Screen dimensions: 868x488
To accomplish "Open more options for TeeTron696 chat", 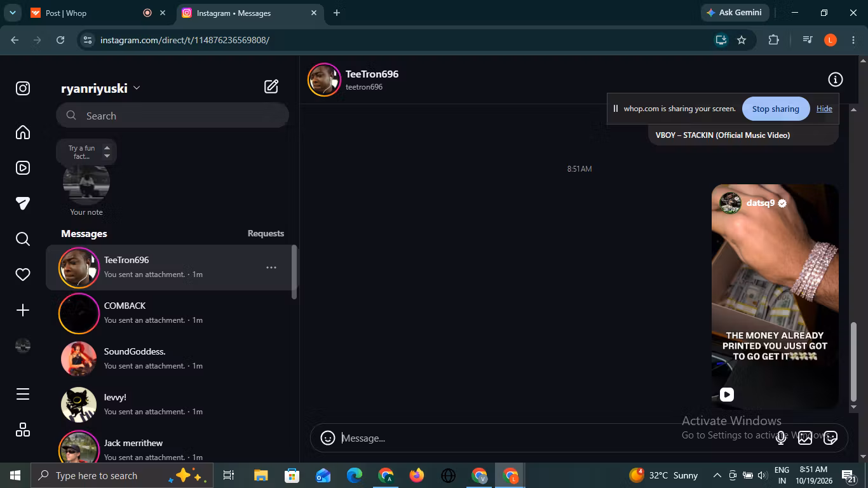I will pos(271,268).
